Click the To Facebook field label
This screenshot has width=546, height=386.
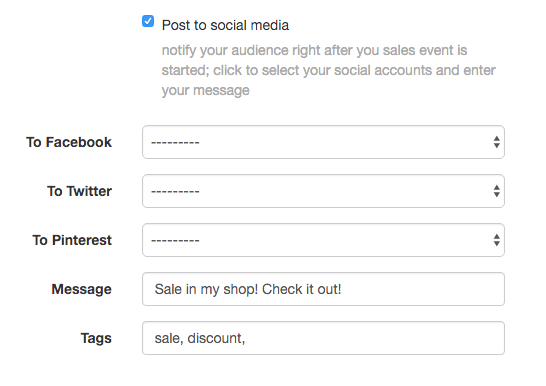pyautogui.click(x=69, y=142)
